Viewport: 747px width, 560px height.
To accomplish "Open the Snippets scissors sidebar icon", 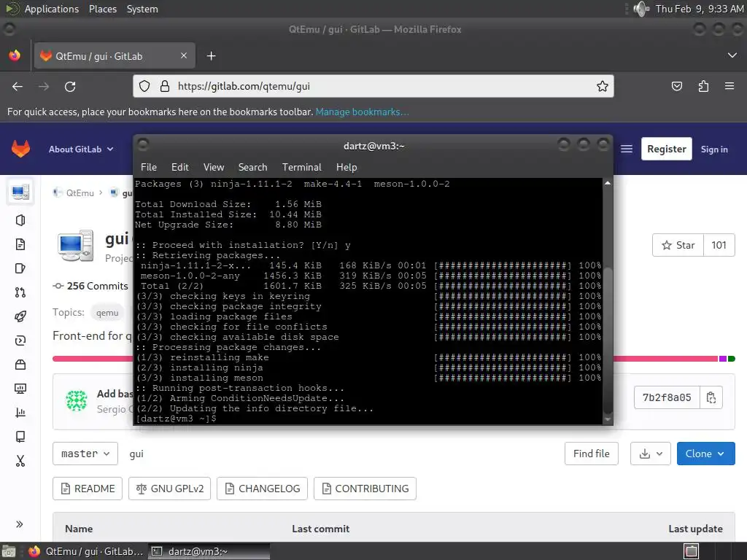I will point(20,461).
